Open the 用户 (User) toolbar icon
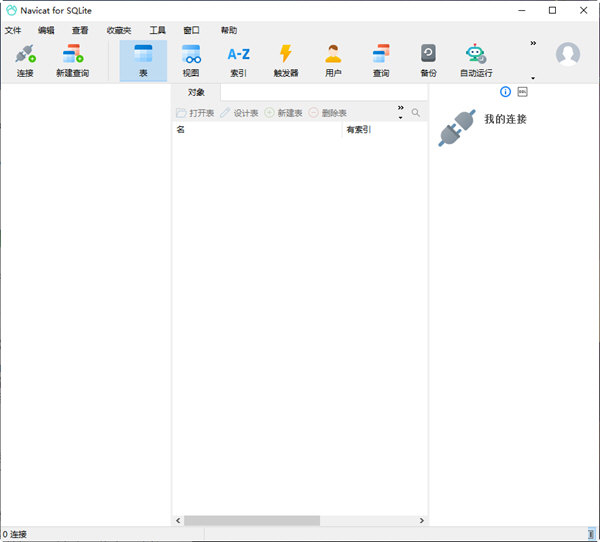This screenshot has height=542, width=600. 333,61
